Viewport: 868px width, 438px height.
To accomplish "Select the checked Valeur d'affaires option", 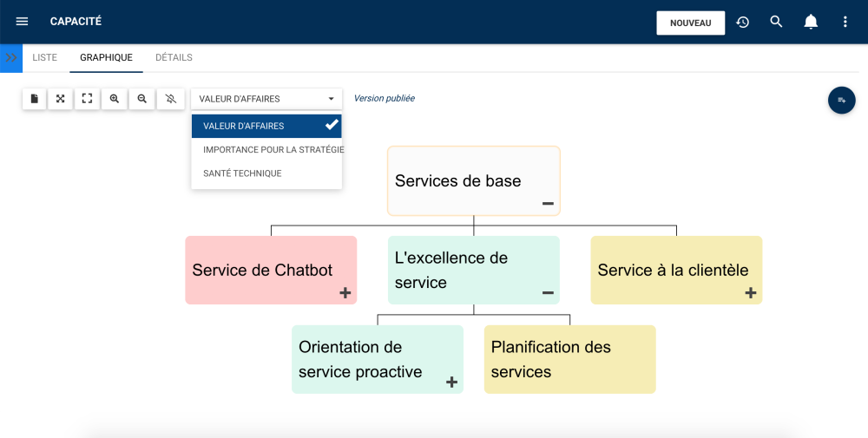I will point(266,126).
